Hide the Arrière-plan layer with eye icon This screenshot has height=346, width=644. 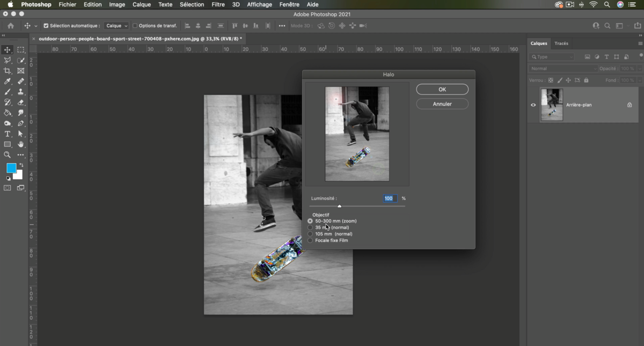(533, 105)
